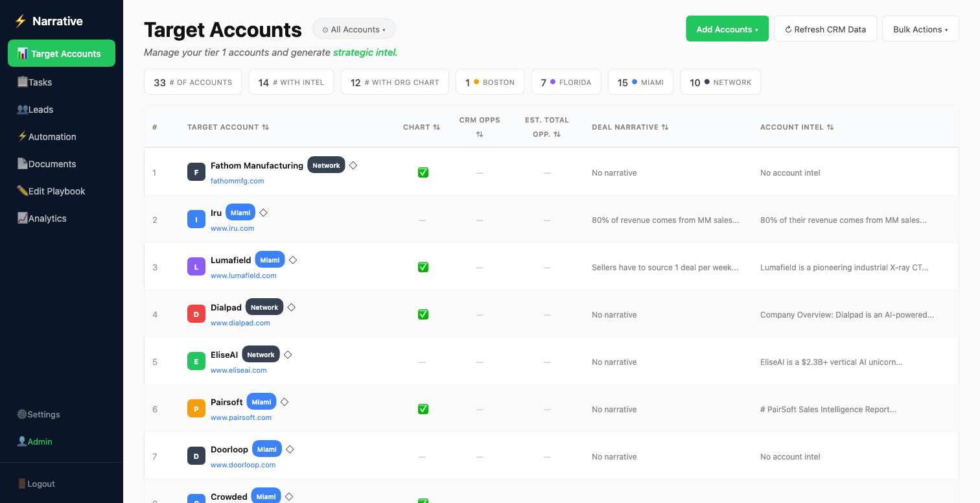Click Network tag on EliseAI row
This screenshot has height=503, width=980.
261,355
